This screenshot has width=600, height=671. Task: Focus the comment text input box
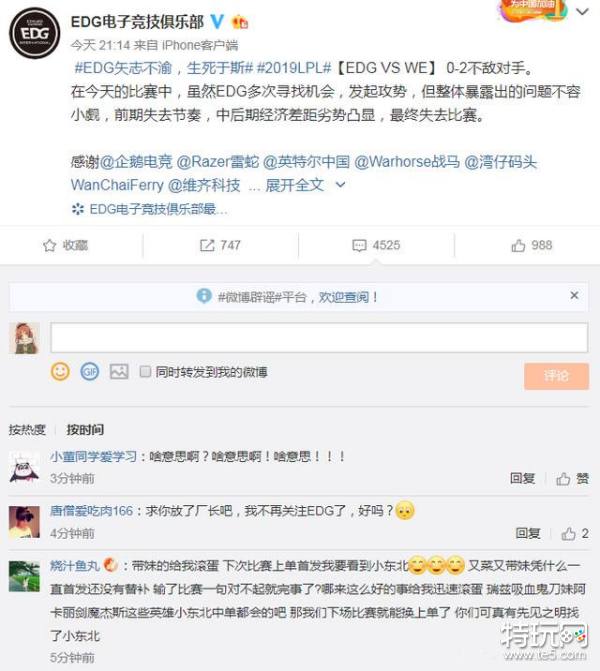[319, 338]
